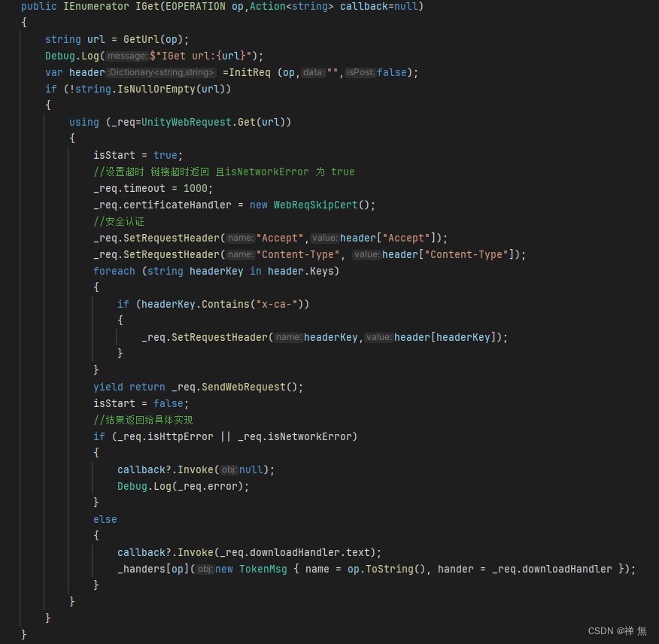Click the EOPERATION parameter type
Viewport: 659px width, 644px height.
196,6
